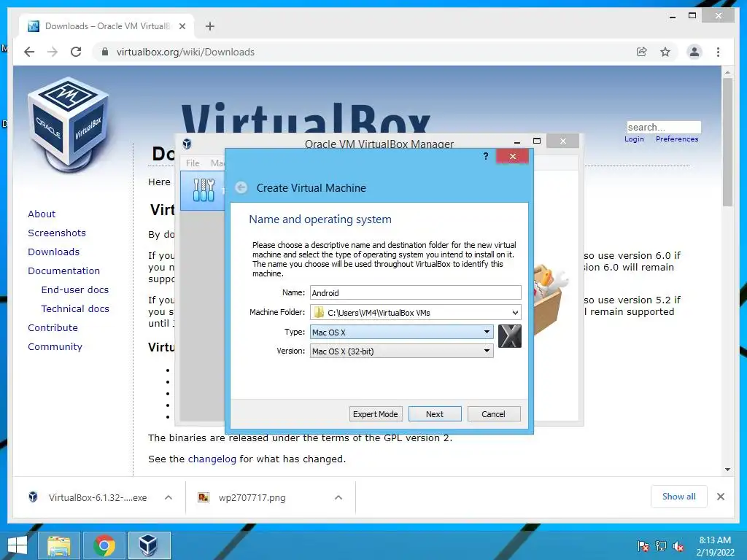Click the taskbar clock showing 8:13 AM
Image resolution: width=747 pixels, height=560 pixels.
pyautogui.click(x=715, y=546)
